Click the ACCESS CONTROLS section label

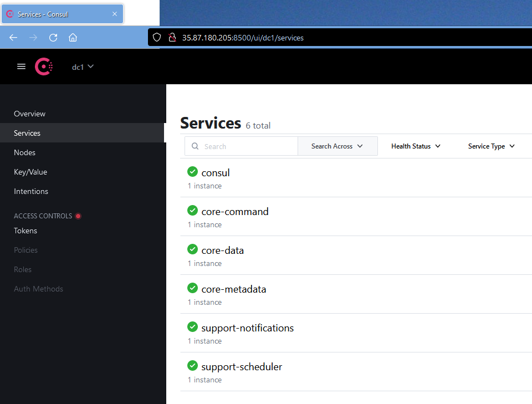pyautogui.click(x=43, y=216)
